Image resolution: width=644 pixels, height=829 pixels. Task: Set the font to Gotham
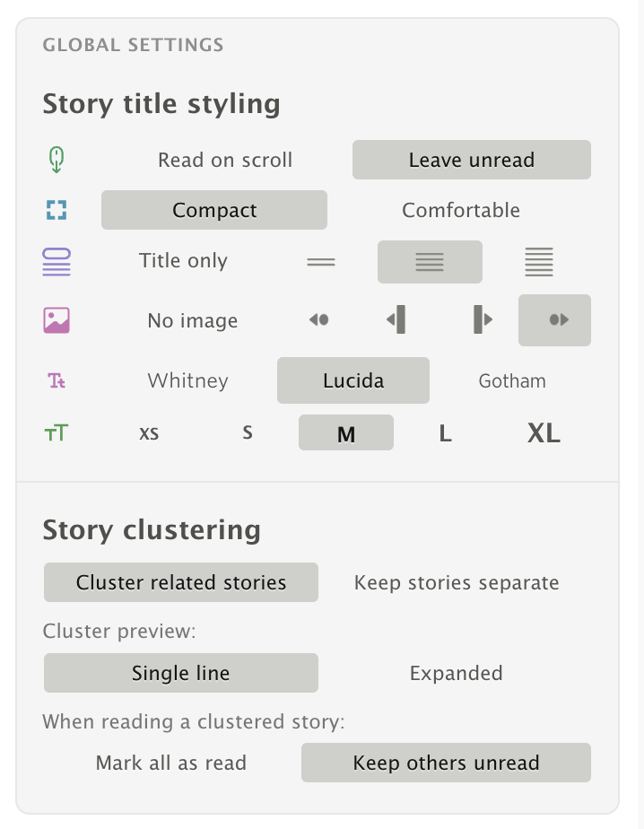point(512,380)
